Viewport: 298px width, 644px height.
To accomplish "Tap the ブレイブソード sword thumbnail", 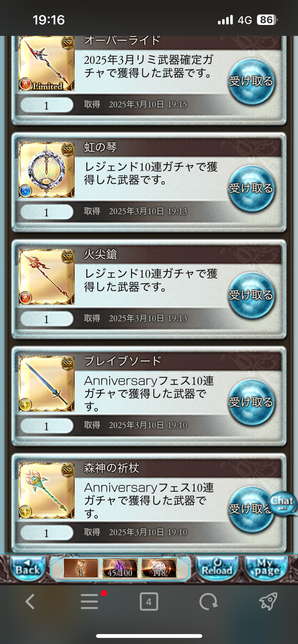I will point(47,384).
